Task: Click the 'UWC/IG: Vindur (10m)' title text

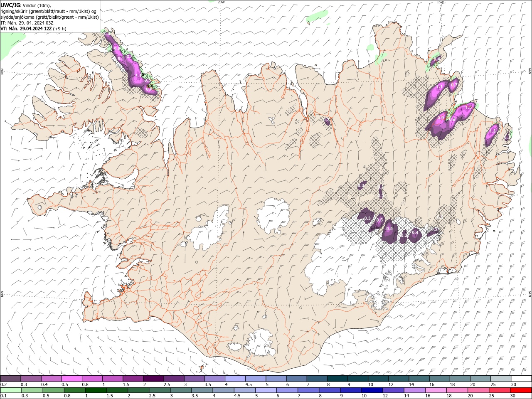Action: click(26, 5)
